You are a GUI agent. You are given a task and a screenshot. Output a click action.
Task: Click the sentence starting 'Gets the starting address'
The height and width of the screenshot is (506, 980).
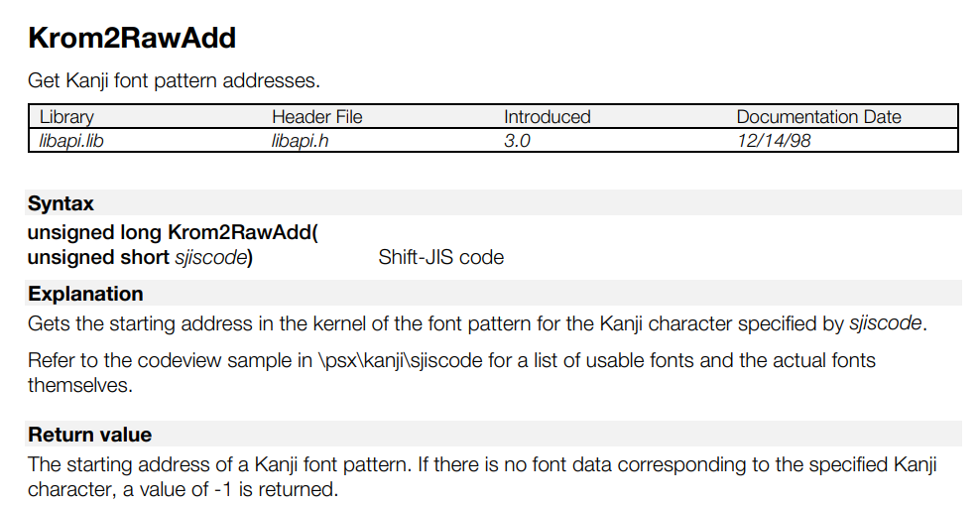coord(476,323)
